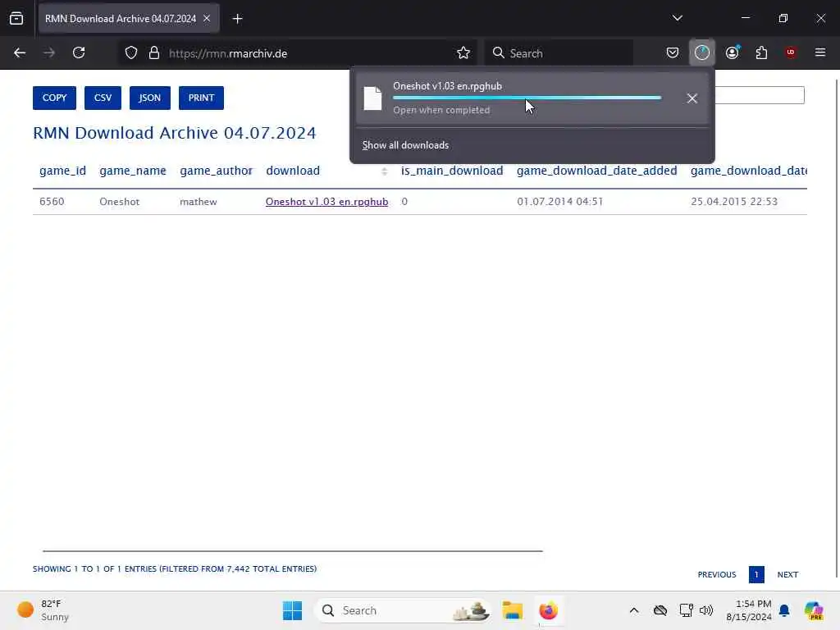
Task: Sort by game_download_date_added column
Action: coord(597,171)
